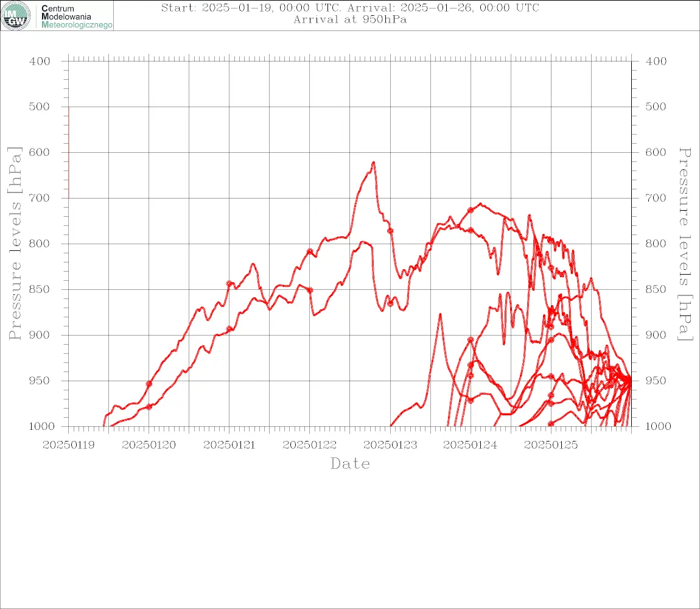Click the 20250122 date label
Image resolution: width=700 pixels, height=609 pixels.
pos(310,445)
